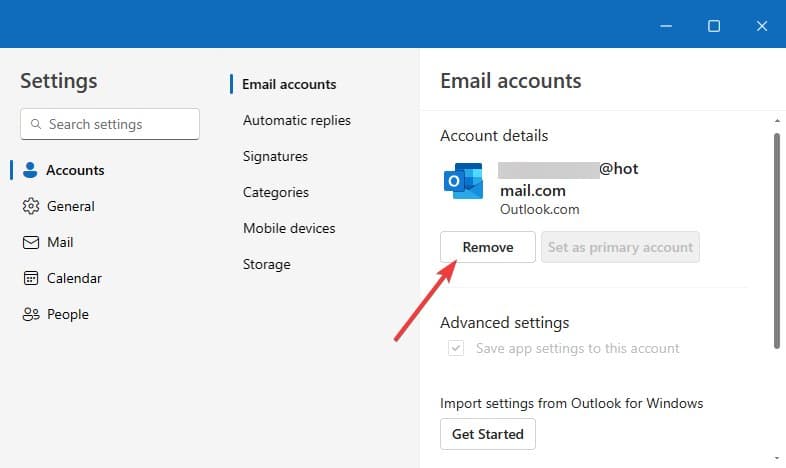Click the search magnifier icon
The width and height of the screenshot is (786, 468).
coord(36,124)
